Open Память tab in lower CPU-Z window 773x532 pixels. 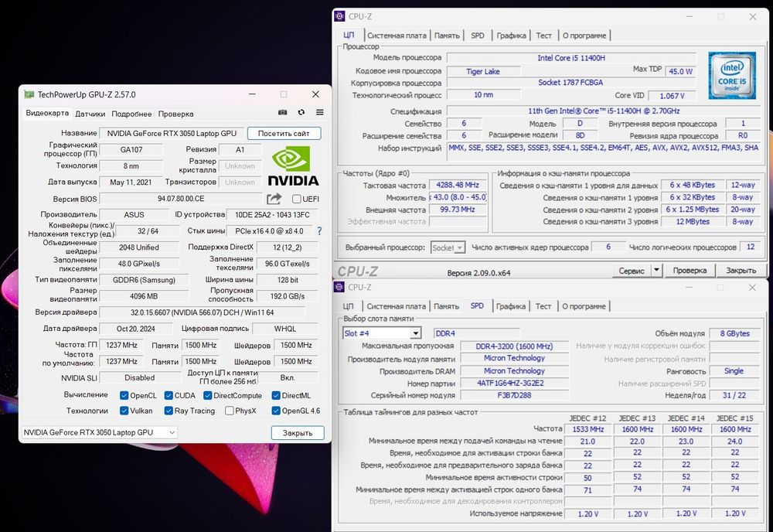[447, 306]
